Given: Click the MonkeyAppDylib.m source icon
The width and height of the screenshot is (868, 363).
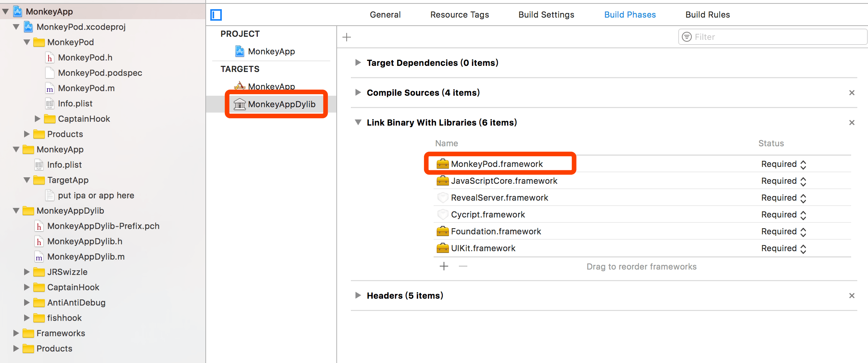Looking at the screenshot, I should point(39,257).
